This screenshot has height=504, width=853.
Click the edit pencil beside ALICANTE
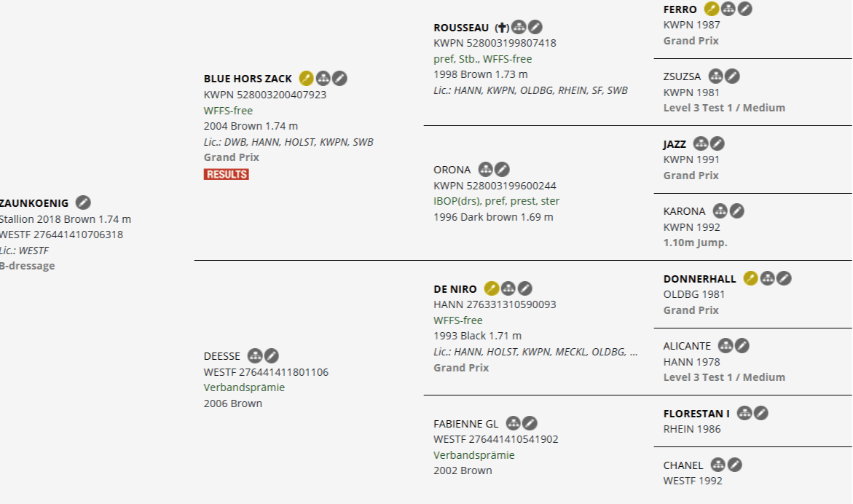pos(742,345)
